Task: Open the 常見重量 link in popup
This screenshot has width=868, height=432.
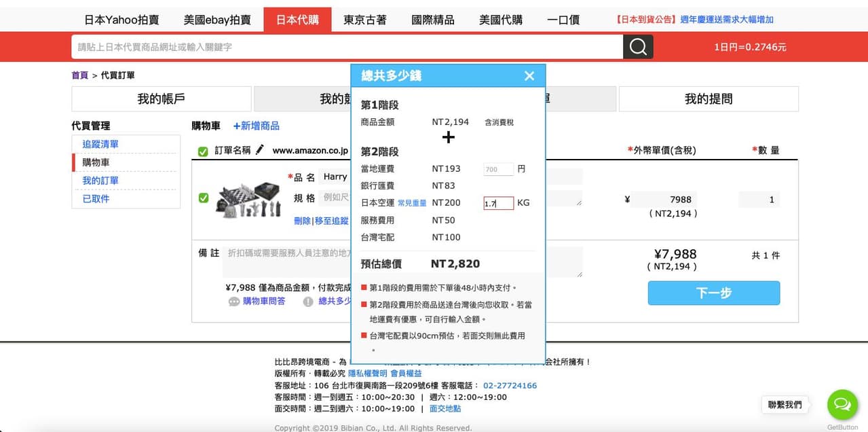Action: point(412,203)
